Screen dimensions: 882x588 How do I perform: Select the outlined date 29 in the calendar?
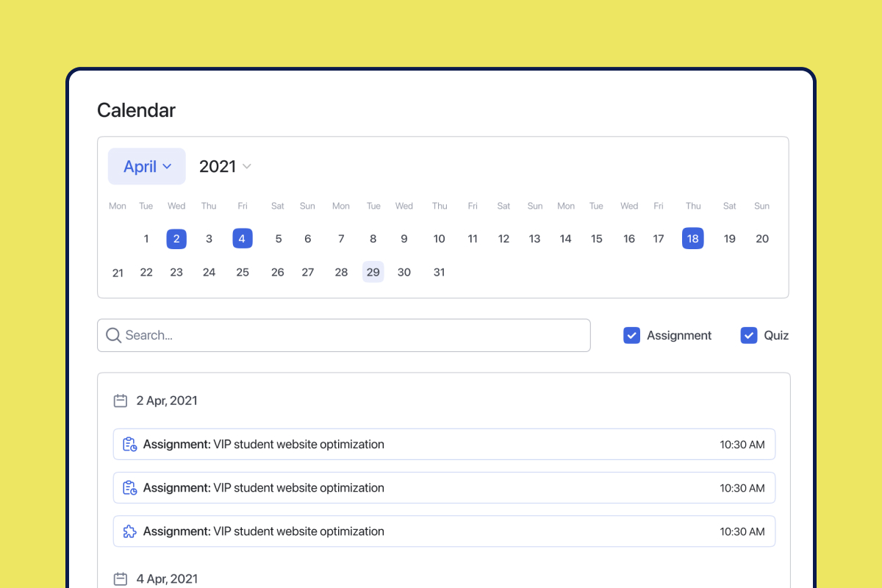(373, 272)
